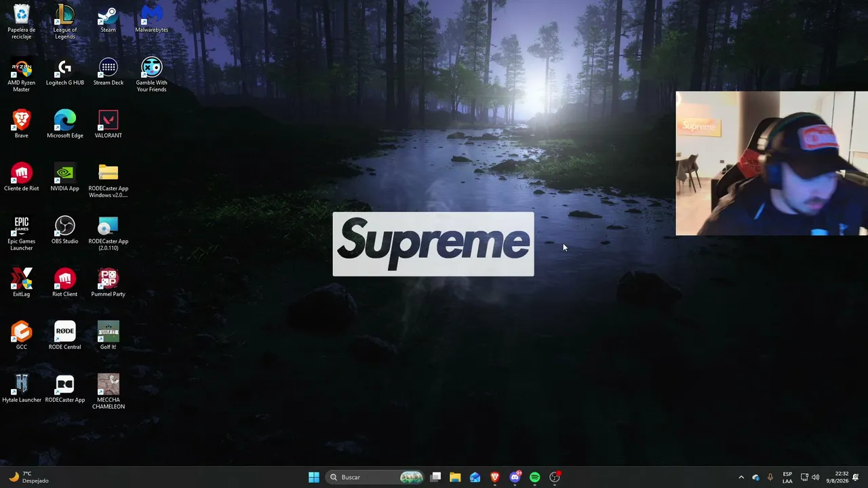Open network settings from the tray
Viewport: 868px width, 488px height.
[x=804, y=477]
